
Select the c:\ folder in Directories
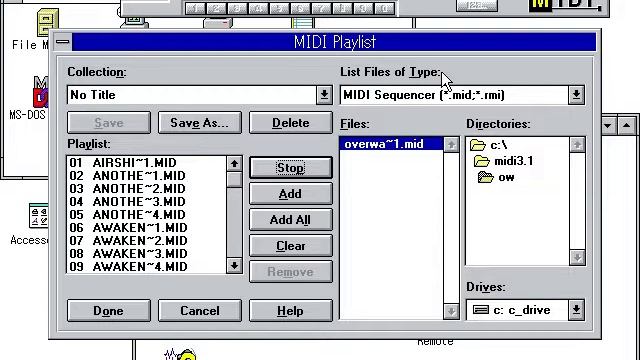[489, 145]
